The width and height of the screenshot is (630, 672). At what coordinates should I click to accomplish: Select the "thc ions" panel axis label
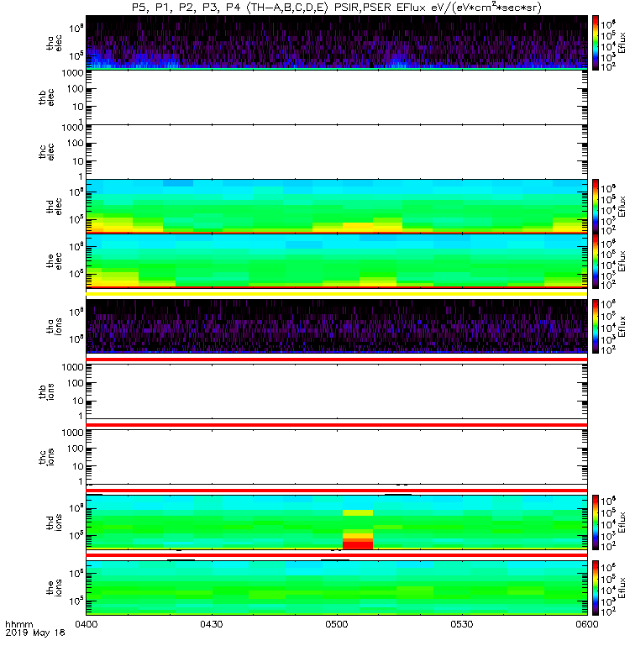coord(46,457)
